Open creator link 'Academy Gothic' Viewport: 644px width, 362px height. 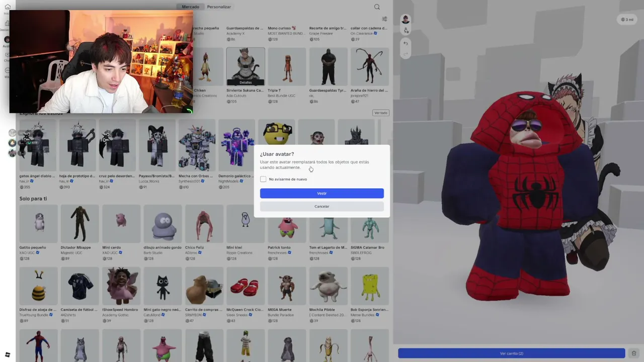click(x=116, y=315)
